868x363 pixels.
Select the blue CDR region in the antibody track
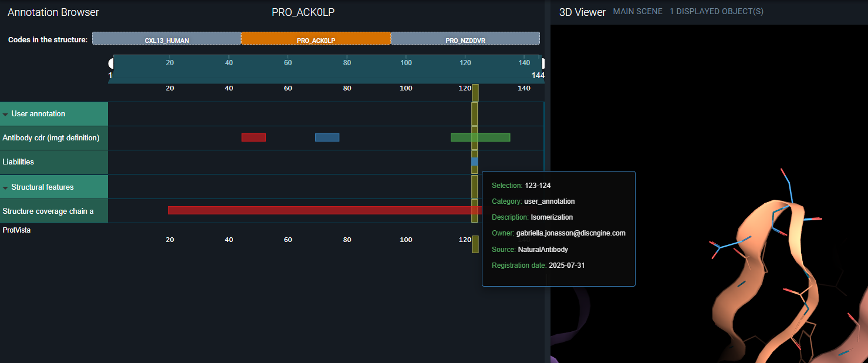tap(327, 137)
